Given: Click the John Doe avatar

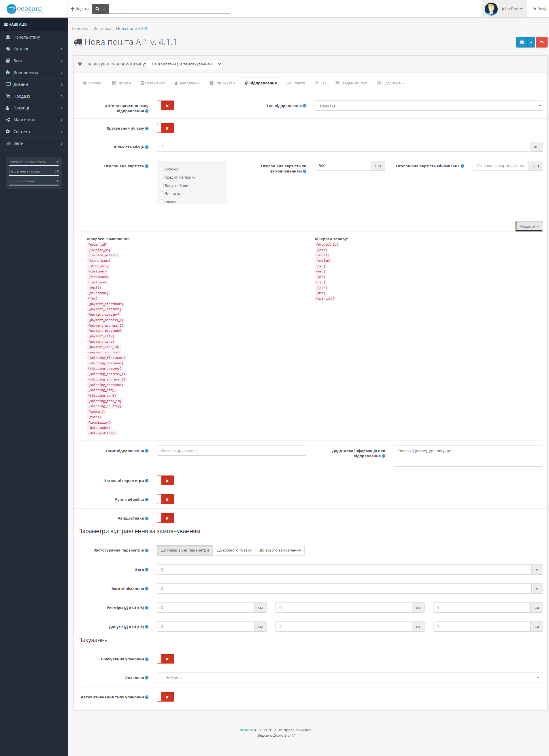Looking at the screenshot, I should [491, 9].
